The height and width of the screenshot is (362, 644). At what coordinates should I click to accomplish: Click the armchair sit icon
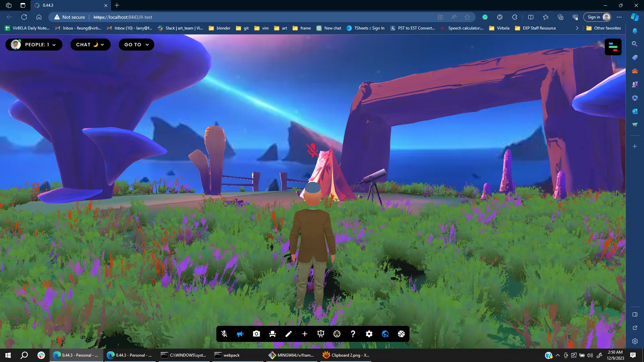click(272, 334)
